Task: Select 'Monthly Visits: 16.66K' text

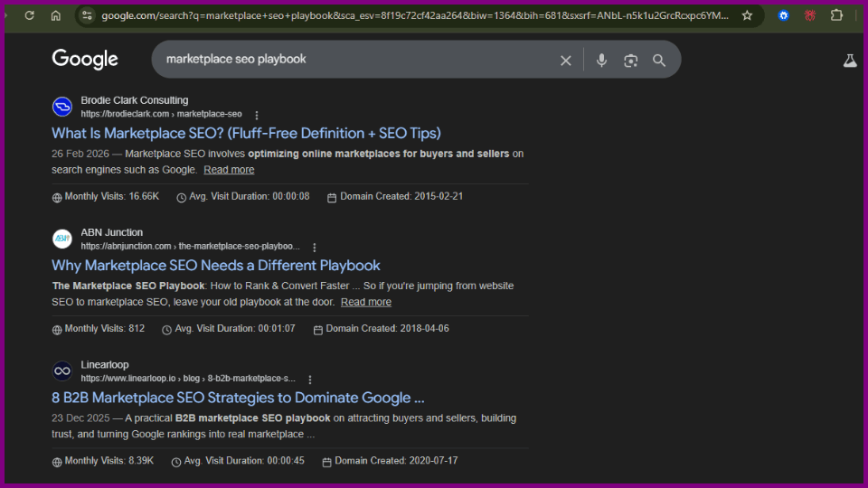Action: pyautogui.click(x=112, y=196)
